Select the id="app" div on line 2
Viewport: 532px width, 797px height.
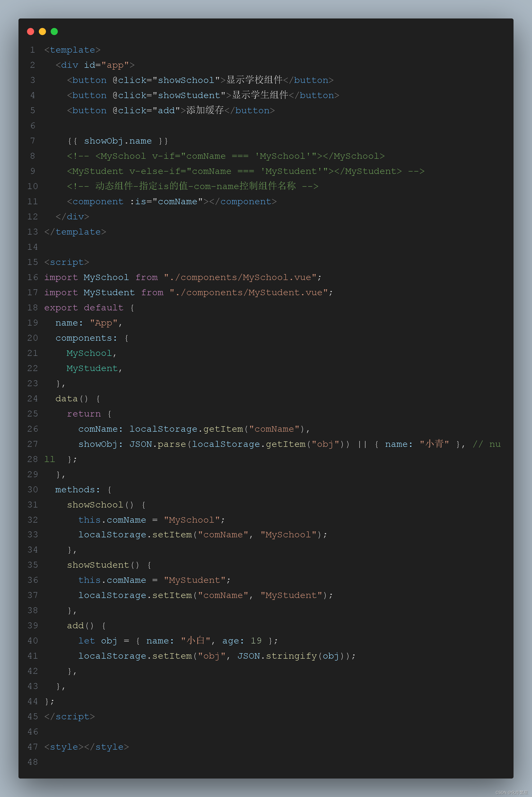pos(95,65)
